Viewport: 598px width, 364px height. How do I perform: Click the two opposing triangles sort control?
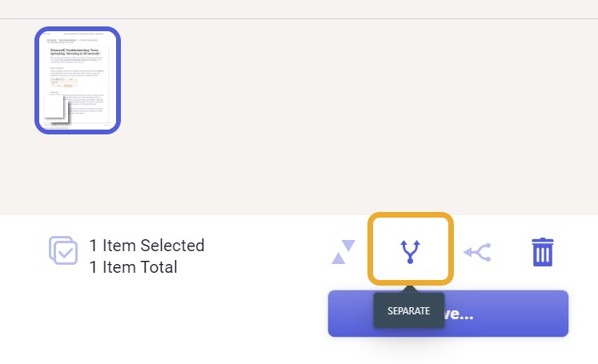click(x=343, y=252)
